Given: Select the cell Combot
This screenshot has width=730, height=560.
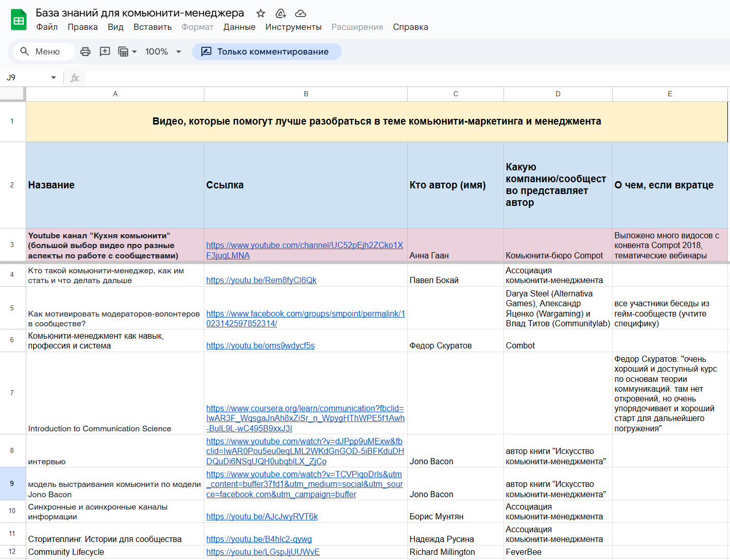Looking at the screenshot, I should (558, 341).
